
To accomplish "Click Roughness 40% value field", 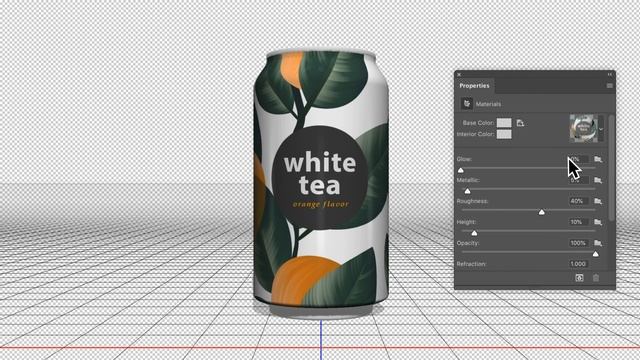I will click(578, 201).
